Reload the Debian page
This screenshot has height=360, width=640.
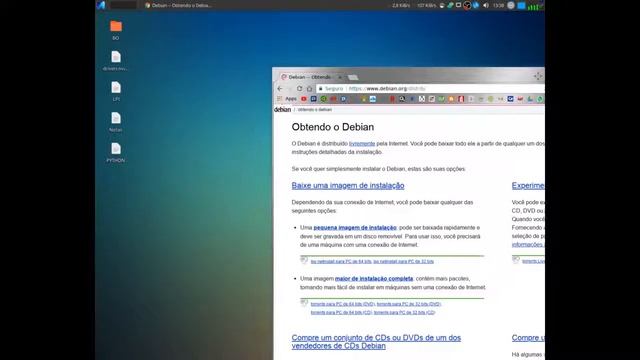point(300,89)
